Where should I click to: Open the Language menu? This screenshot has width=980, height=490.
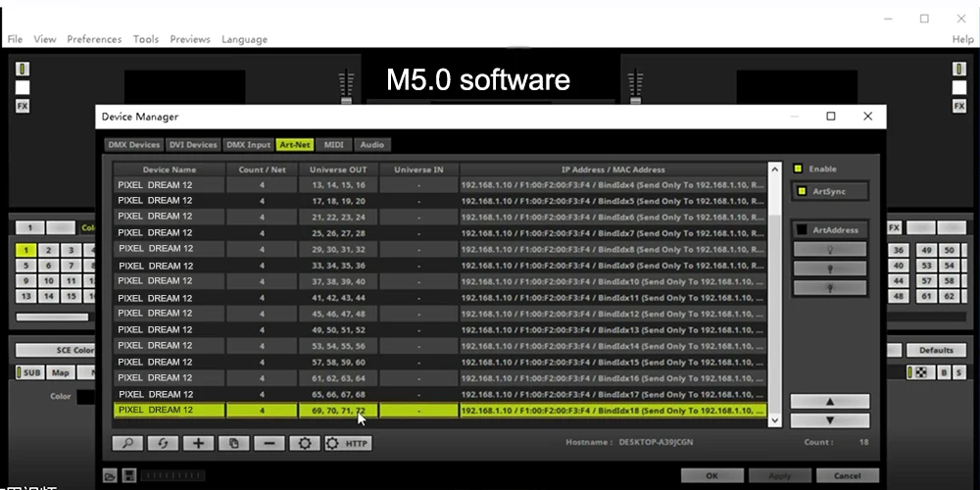pyautogui.click(x=244, y=39)
